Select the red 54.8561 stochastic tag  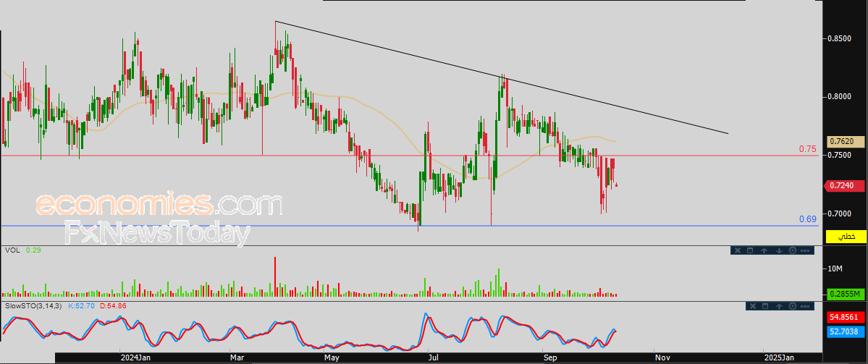(x=845, y=318)
